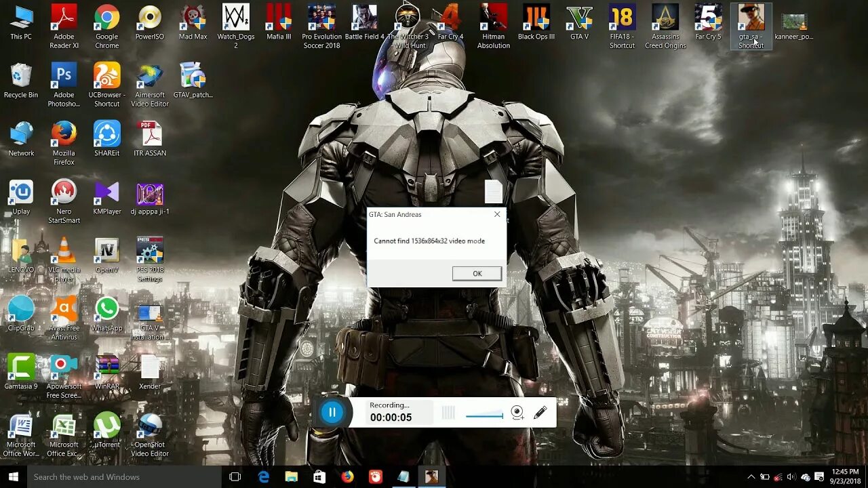The width and height of the screenshot is (868, 488).
Task: Select the Mozilla Firefox desktop shortcut
Action: [x=64, y=143]
